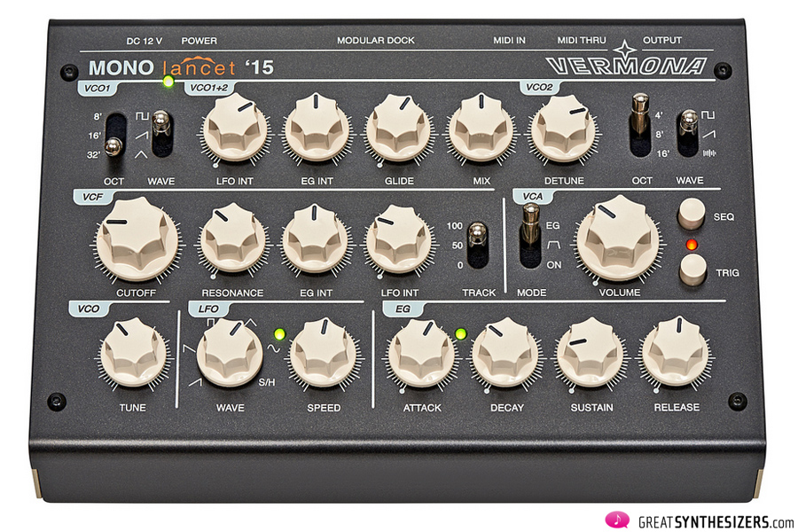
Task: Click the green power LED near lancet logo
Action: click(x=168, y=82)
